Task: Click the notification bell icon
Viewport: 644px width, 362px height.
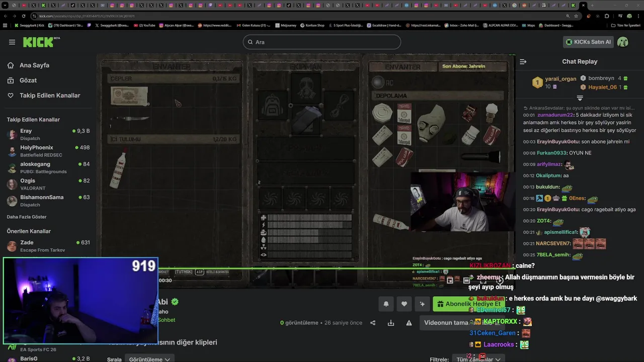Action: 386,304
